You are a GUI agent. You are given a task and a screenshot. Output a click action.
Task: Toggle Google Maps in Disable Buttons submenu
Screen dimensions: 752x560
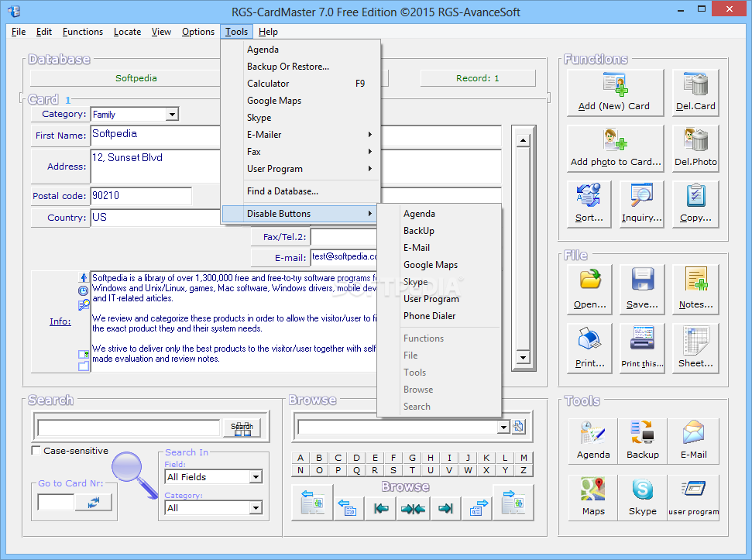coord(439,265)
